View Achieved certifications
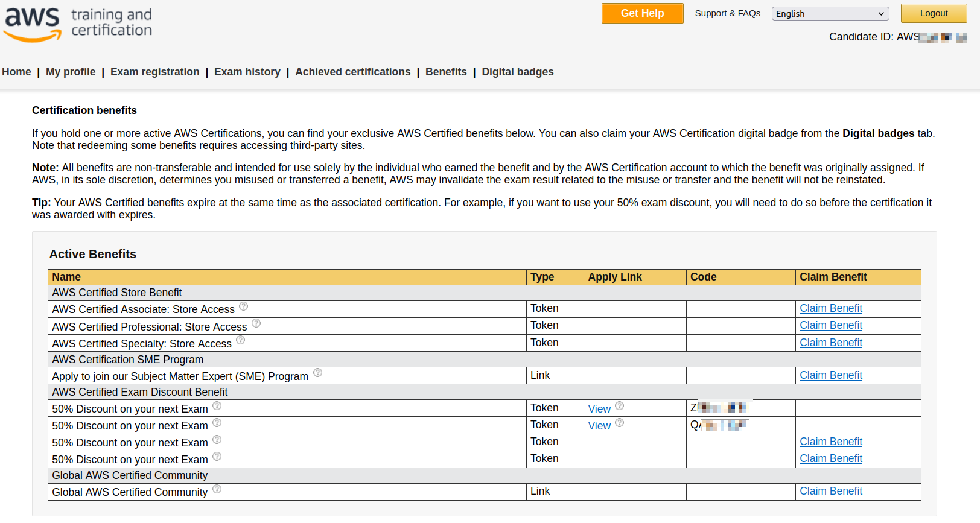980x523 pixels. click(353, 72)
